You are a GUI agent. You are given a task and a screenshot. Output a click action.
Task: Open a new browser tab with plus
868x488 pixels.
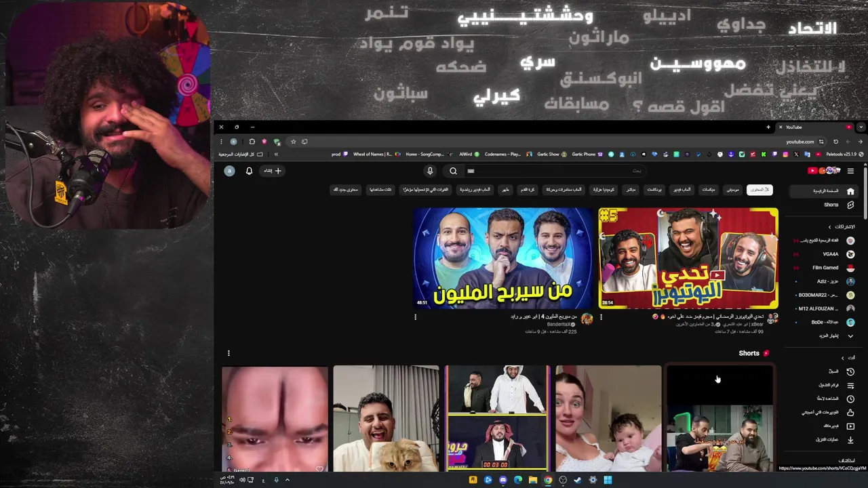coord(768,127)
